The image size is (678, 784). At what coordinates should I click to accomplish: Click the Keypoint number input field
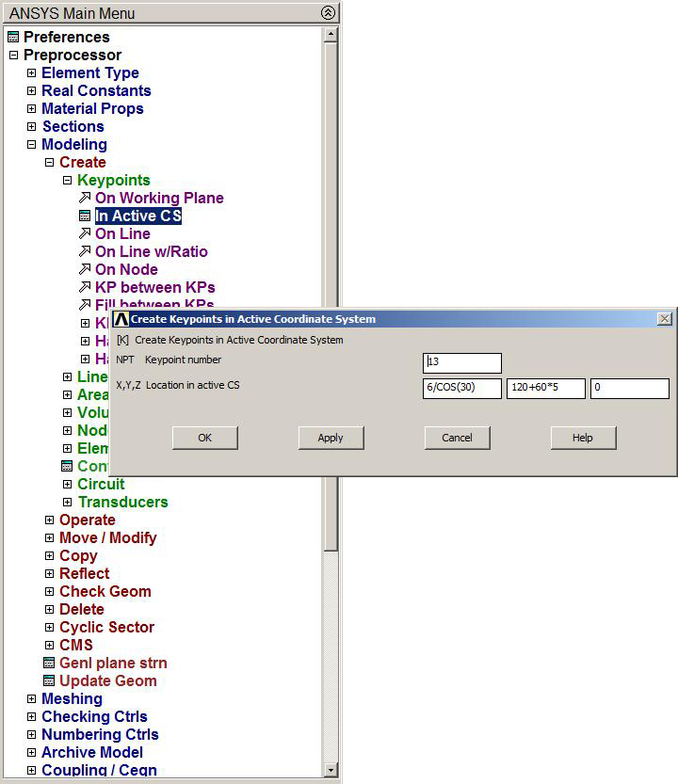point(461,362)
